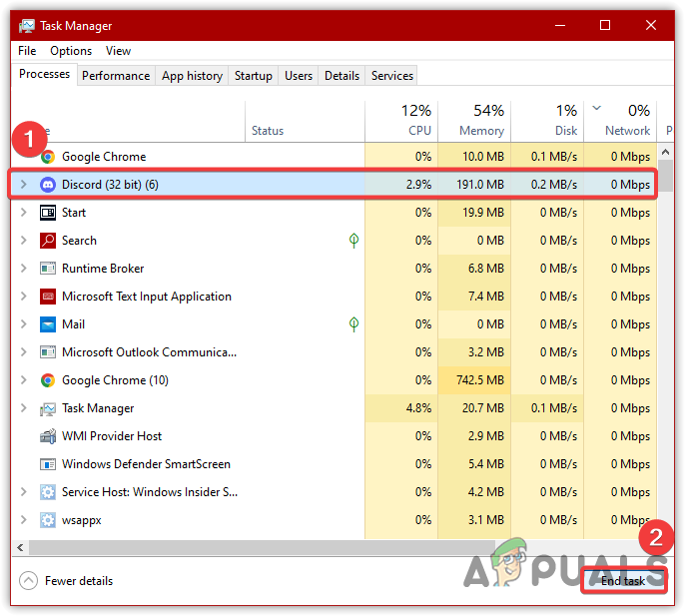Click the 2.9% CPU value for Discord
685x616 pixels.
click(418, 185)
